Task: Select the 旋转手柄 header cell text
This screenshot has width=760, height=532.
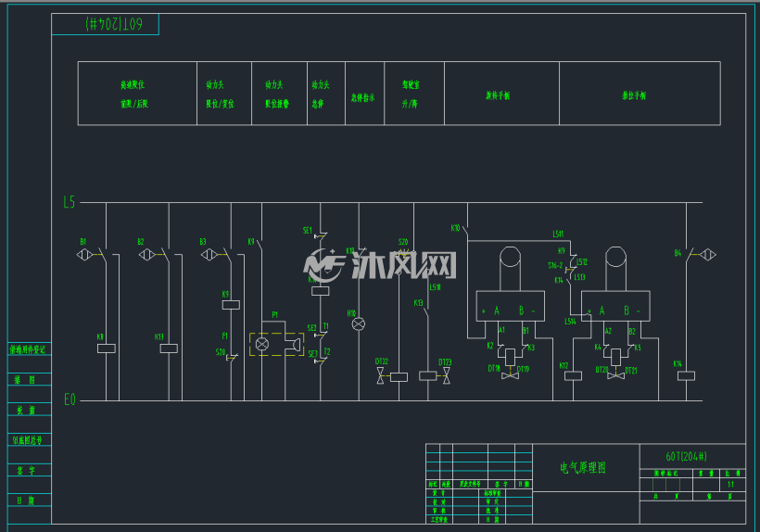Action: coord(498,95)
